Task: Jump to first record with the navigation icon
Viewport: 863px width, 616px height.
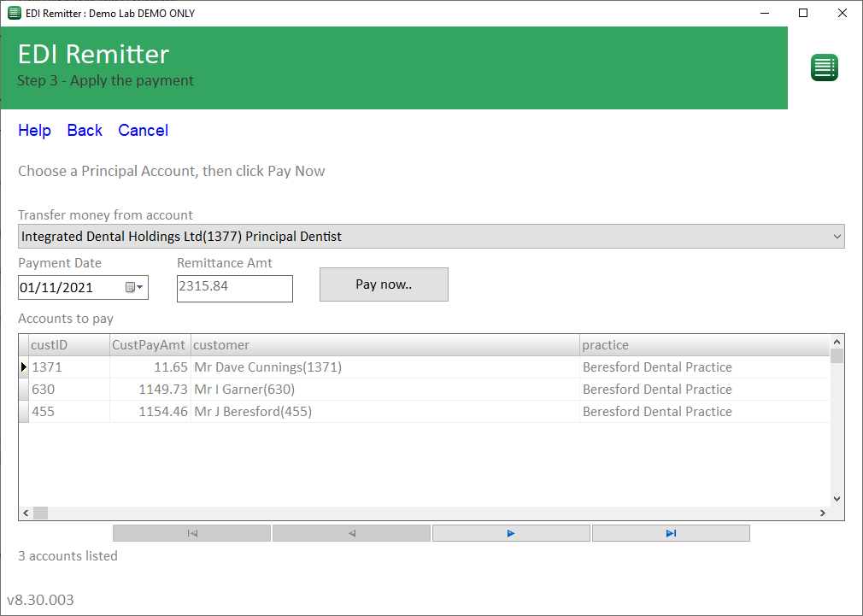Action: pos(191,532)
